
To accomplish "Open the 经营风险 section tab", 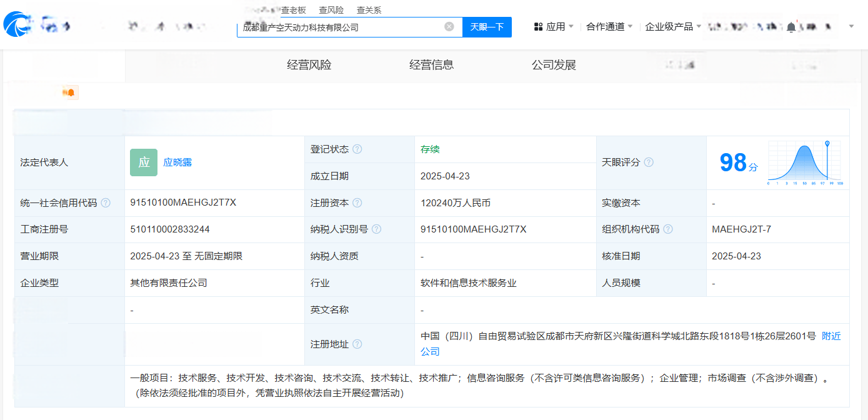I will pos(309,65).
